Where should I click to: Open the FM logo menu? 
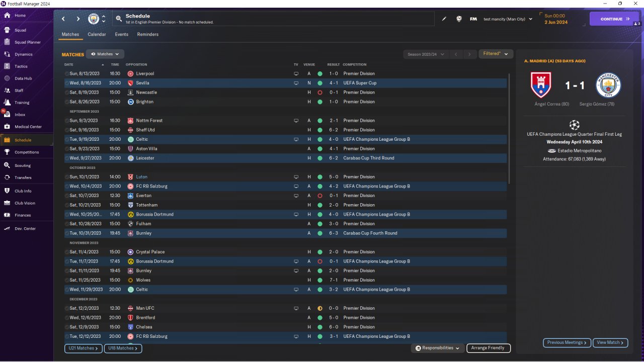(473, 19)
